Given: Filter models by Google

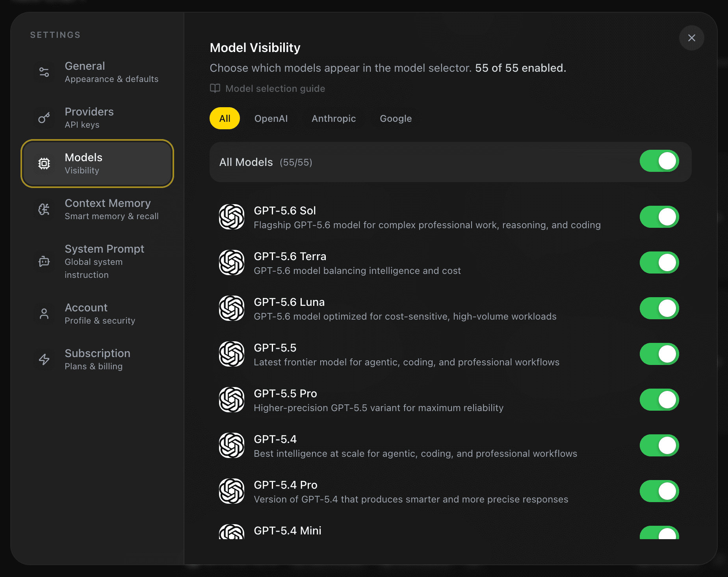Looking at the screenshot, I should (396, 118).
